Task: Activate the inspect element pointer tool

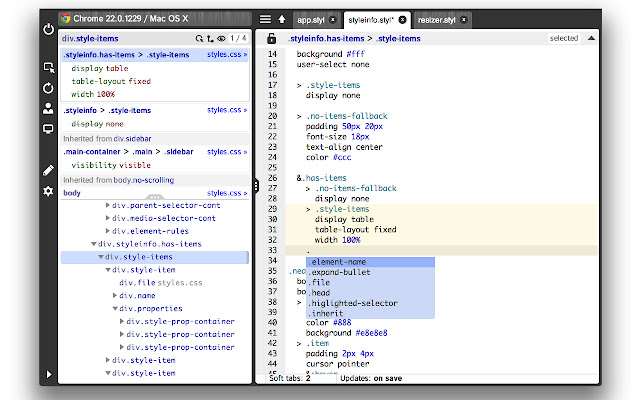Action: (x=49, y=67)
